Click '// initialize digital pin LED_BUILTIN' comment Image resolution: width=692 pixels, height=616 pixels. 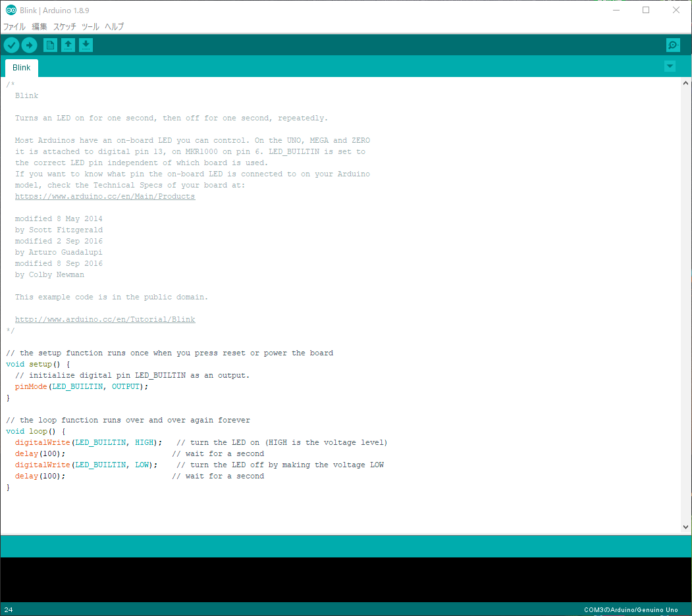pyautogui.click(x=132, y=376)
